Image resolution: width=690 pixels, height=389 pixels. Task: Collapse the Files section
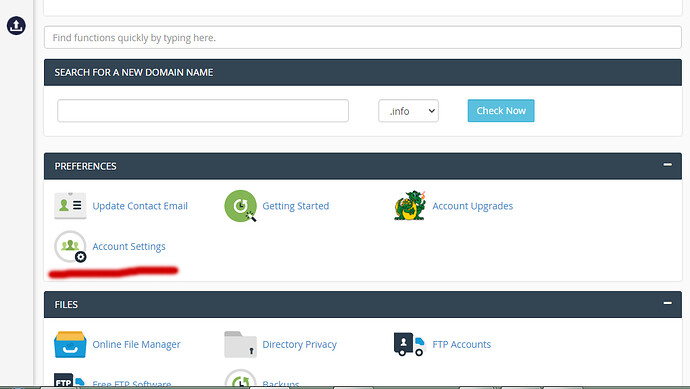click(668, 303)
